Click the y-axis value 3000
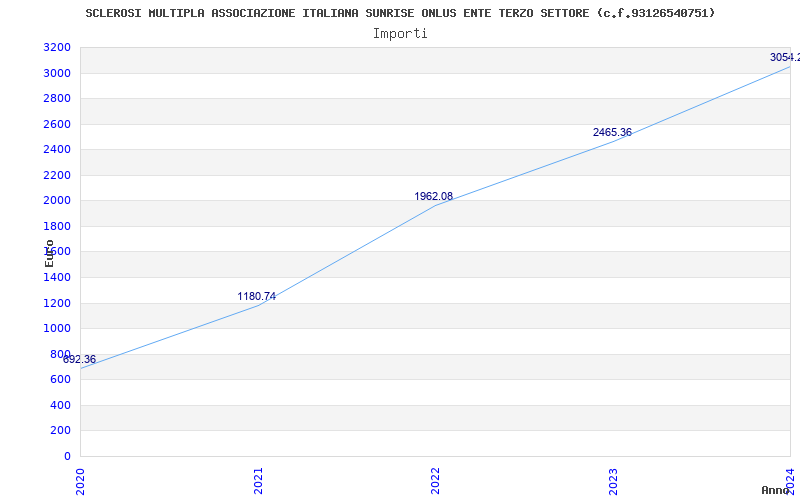The image size is (800, 500). (x=57, y=73)
